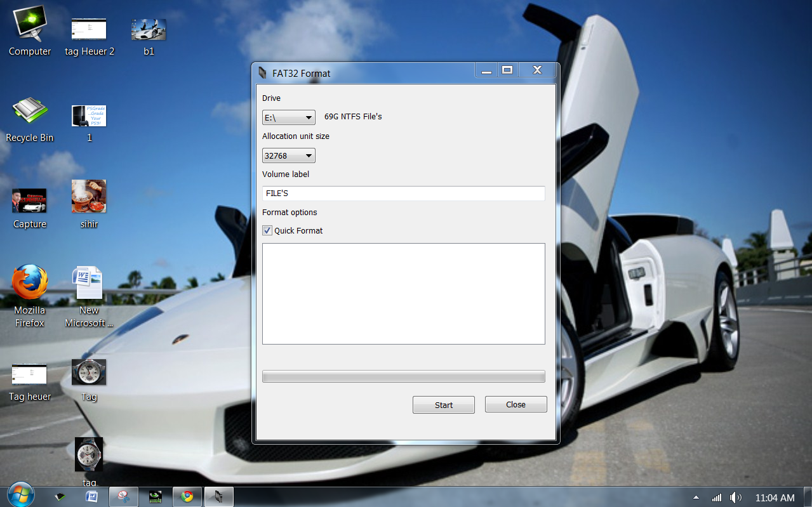Click the speaker icon in the system tray
Image resolution: width=812 pixels, height=507 pixels.
point(736,497)
